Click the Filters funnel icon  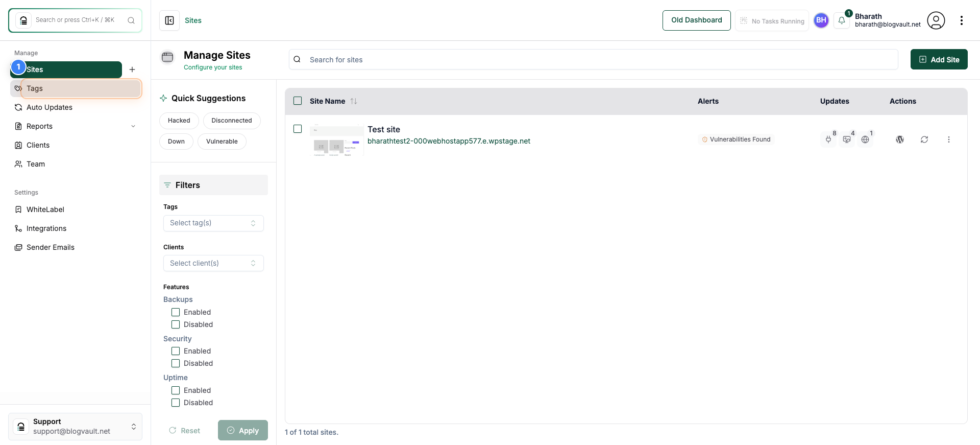tap(167, 185)
